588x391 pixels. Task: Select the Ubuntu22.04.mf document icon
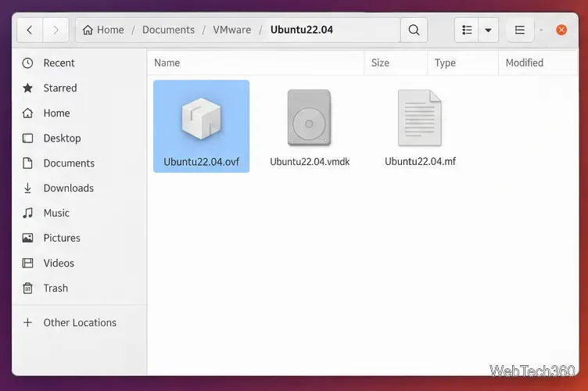click(x=420, y=118)
